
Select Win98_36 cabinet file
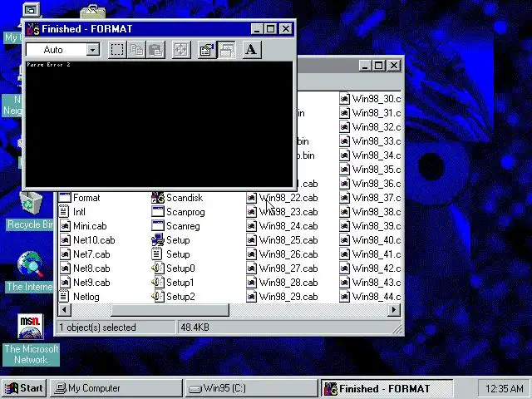pos(370,184)
